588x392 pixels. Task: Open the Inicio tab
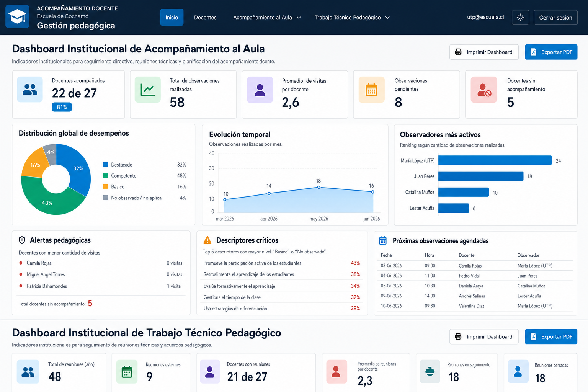(171, 17)
